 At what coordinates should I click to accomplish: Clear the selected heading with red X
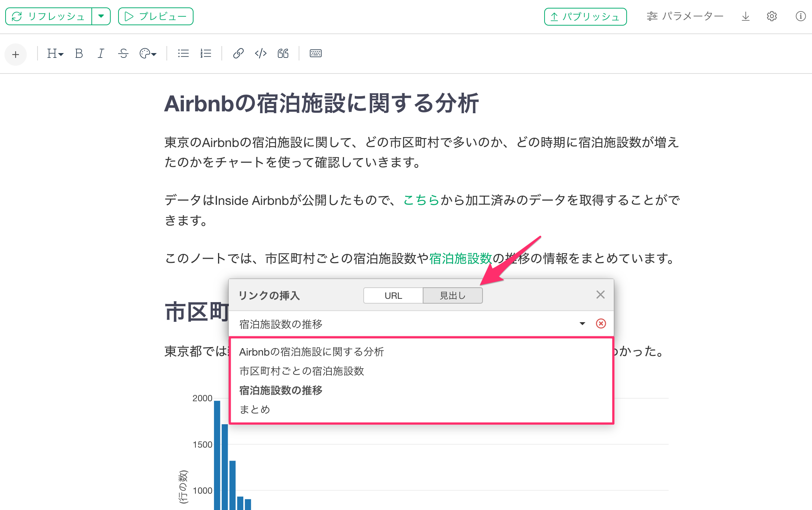pyautogui.click(x=601, y=324)
